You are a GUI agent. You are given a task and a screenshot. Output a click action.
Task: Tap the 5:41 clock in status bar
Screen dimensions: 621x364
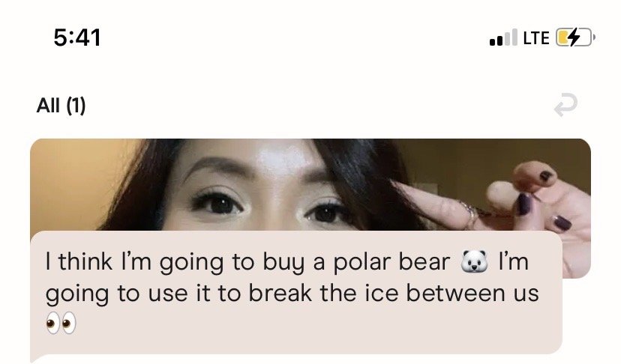click(x=77, y=37)
